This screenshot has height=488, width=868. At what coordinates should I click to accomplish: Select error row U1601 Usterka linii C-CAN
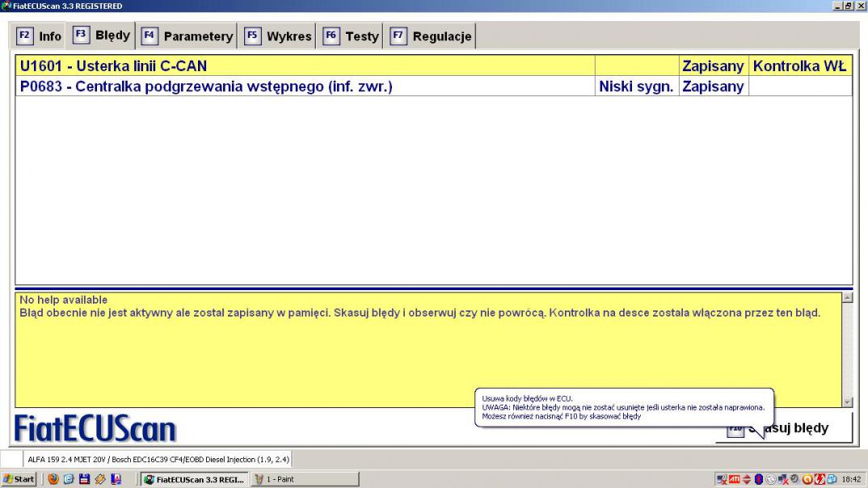tap(433, 65)
